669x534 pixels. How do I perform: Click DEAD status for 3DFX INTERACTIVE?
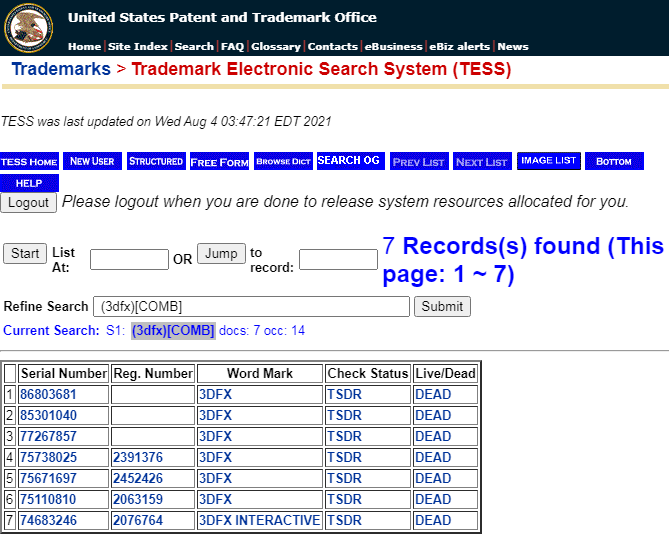[x=433, y=520]
